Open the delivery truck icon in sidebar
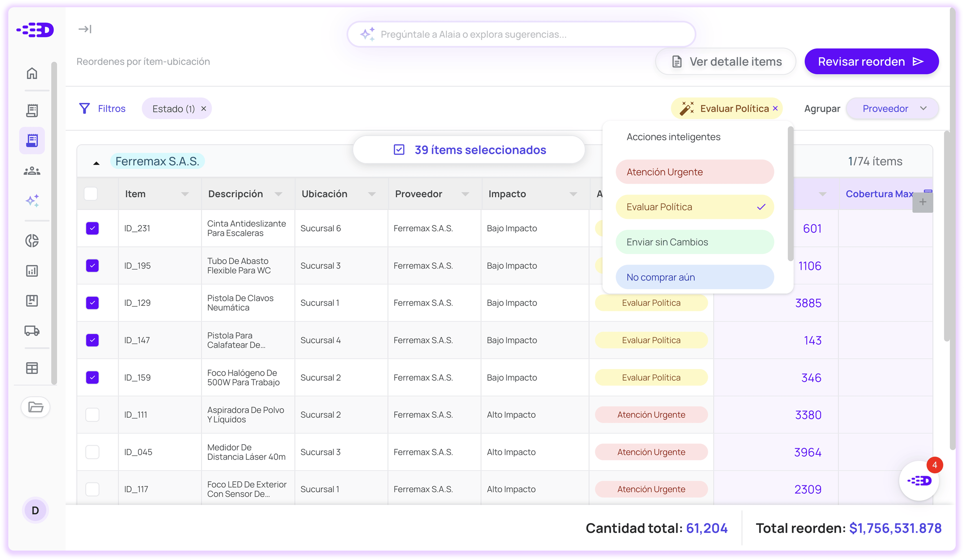This screenshot has width=964, height=560. 32,330
